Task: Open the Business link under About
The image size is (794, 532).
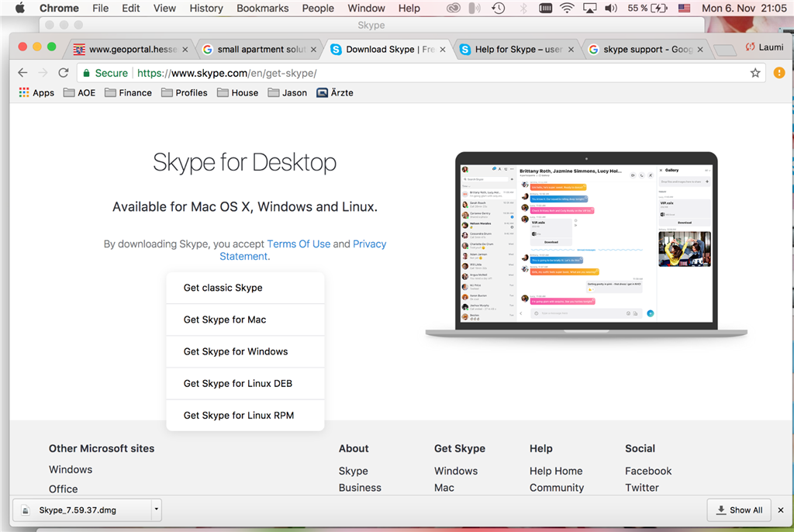Action: click(x=360, y=488)
